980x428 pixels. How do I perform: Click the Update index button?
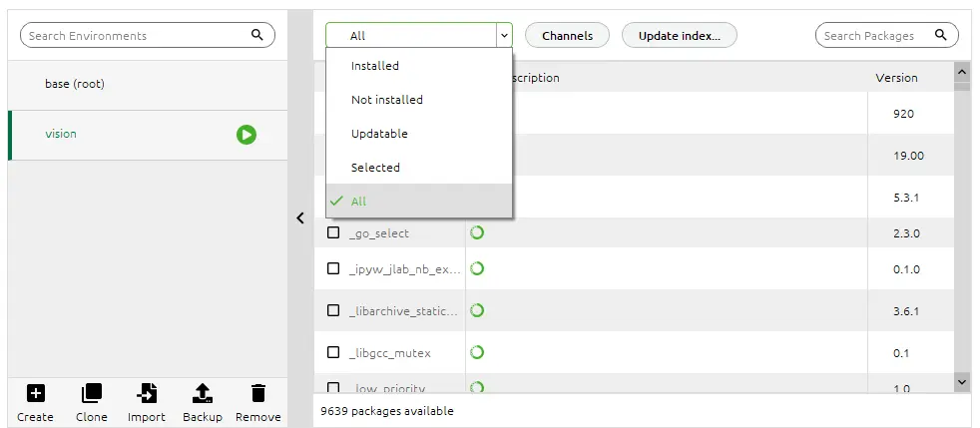[x=679, y=35]
